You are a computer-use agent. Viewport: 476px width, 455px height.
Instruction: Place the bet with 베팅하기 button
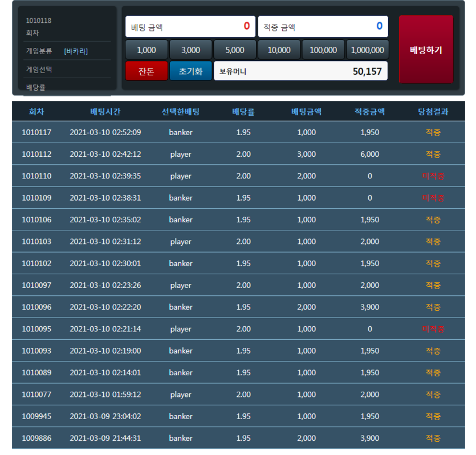426,50
